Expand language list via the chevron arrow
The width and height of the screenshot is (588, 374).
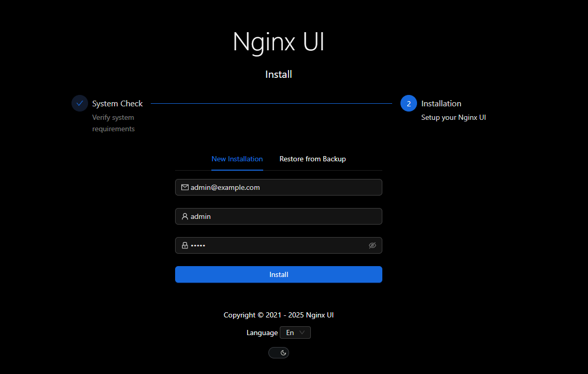(303, 333)
